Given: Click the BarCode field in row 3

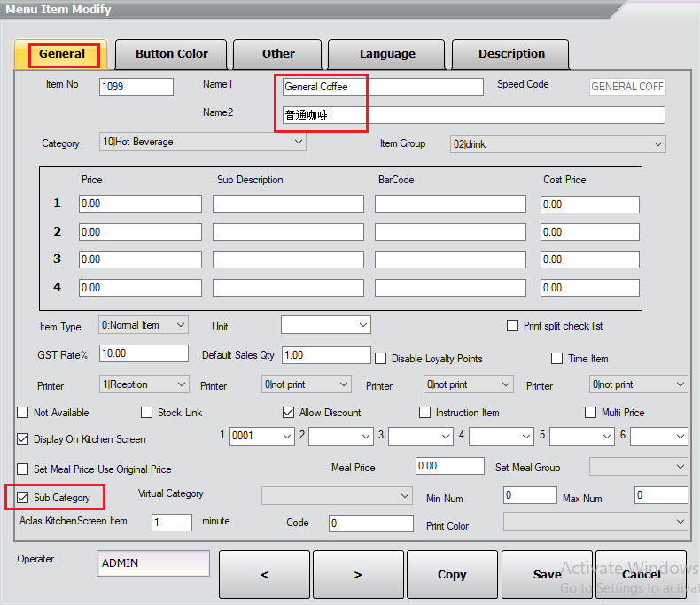Looking at the screenshot, I should (450, 260).
